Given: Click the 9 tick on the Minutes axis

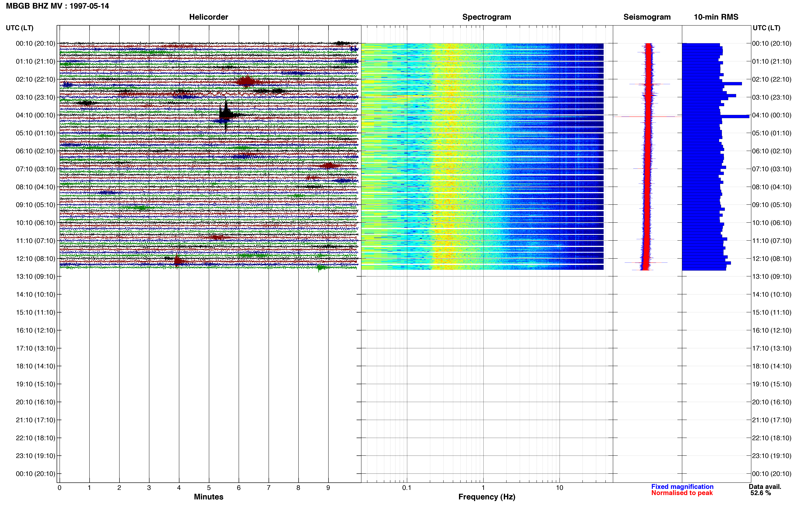Looking at the screenshot, I should (x=328, y=487).
